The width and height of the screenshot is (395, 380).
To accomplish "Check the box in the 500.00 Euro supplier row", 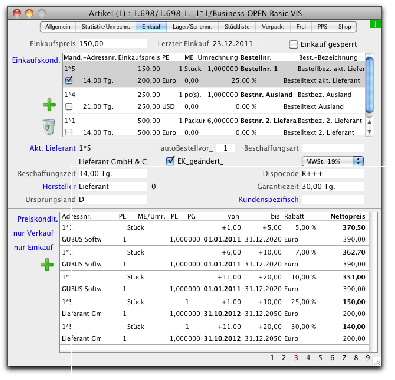I will (x=69, y=132).
